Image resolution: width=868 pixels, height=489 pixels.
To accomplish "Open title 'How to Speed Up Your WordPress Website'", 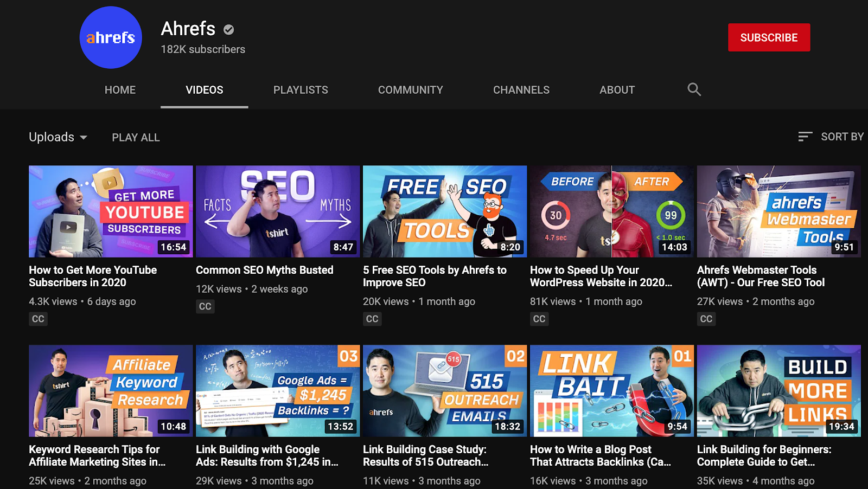I will click(601, 276).
